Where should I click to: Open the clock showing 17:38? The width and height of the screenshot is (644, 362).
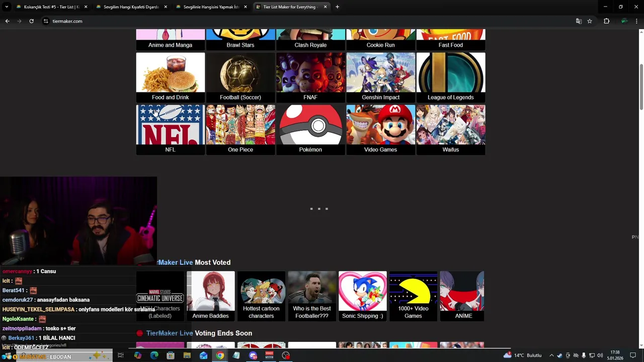point(615,355)
